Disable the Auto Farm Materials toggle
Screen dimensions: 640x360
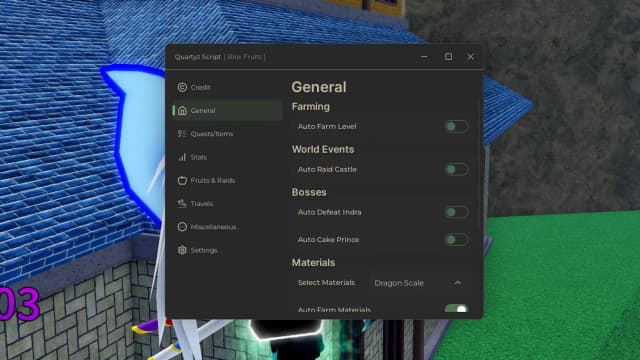(x=456, y=309)
